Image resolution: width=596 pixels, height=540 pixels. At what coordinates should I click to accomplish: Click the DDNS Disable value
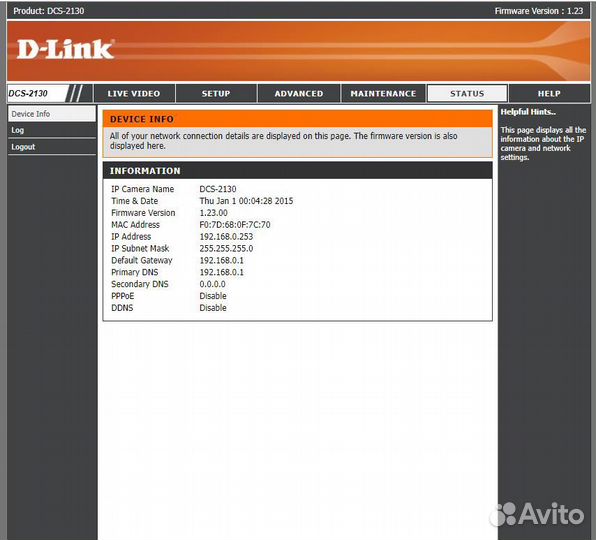[213, 308]
